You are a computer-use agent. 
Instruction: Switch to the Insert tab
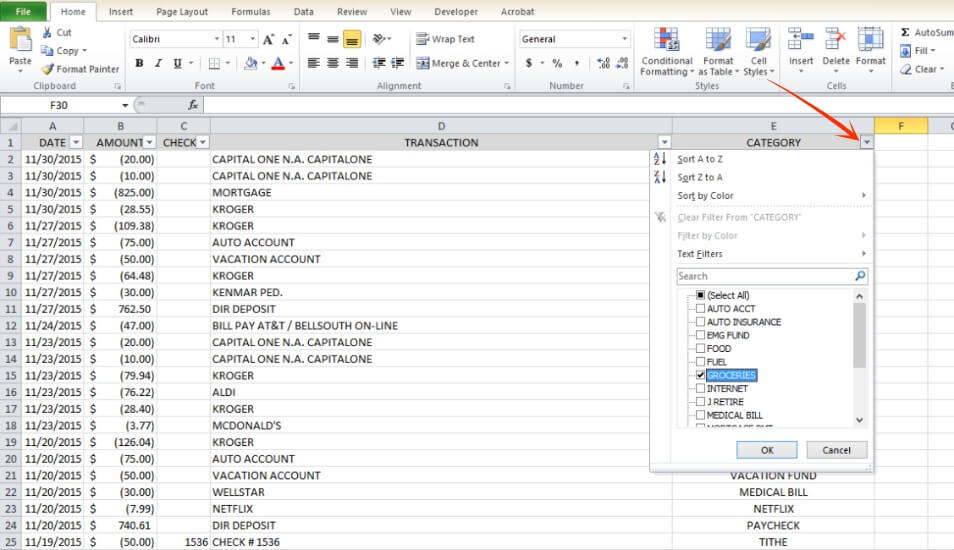pyautogui.click(x=120, y=12)
